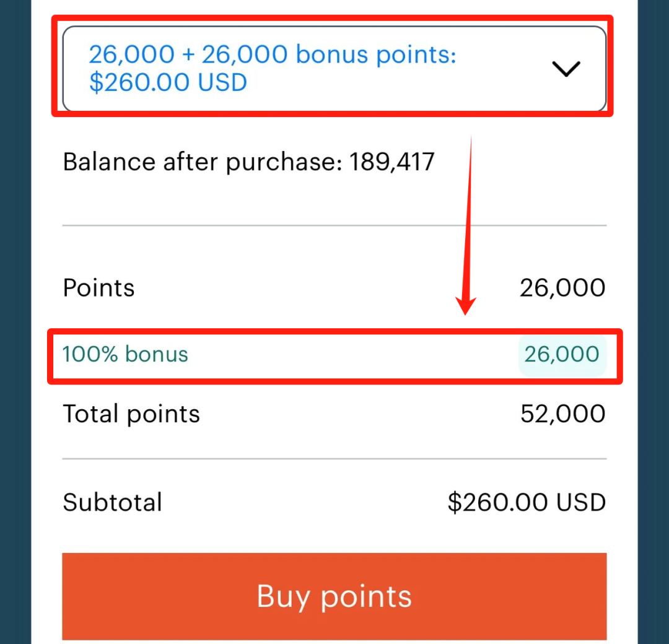
Task: Click the "Total points" label
Action: tap(131, 414)
